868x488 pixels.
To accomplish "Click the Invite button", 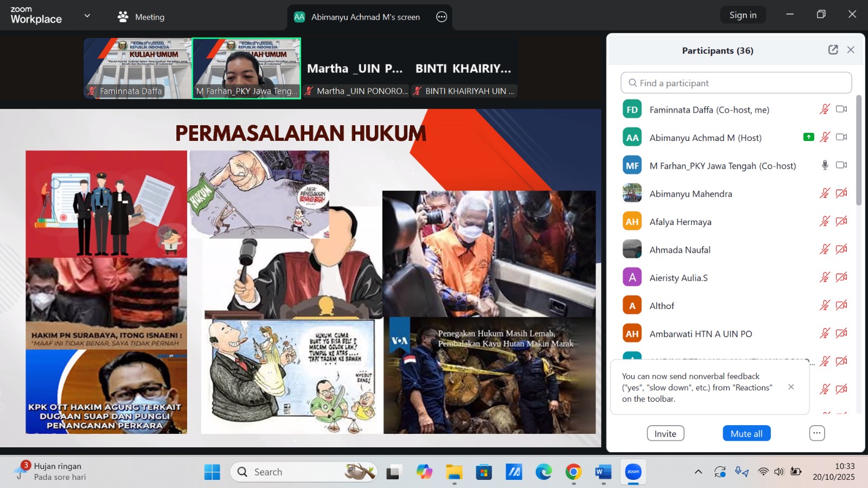I will [x=665, y=433].
